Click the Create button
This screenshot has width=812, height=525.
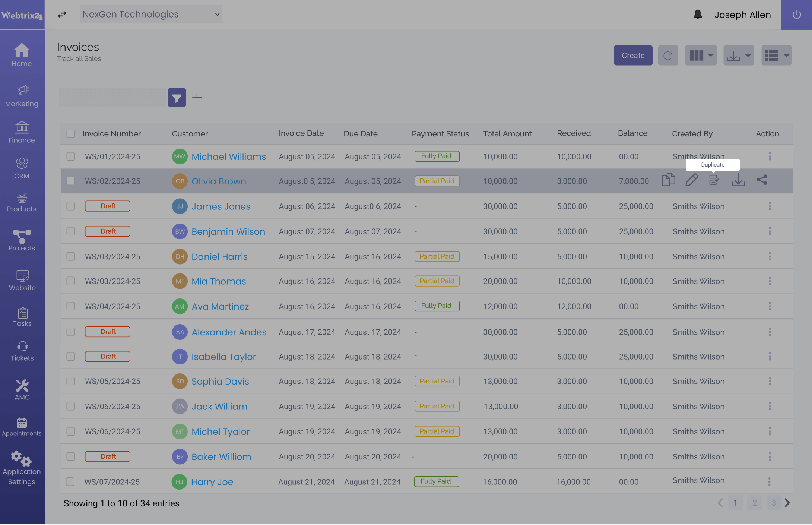[x=633, y=56]
